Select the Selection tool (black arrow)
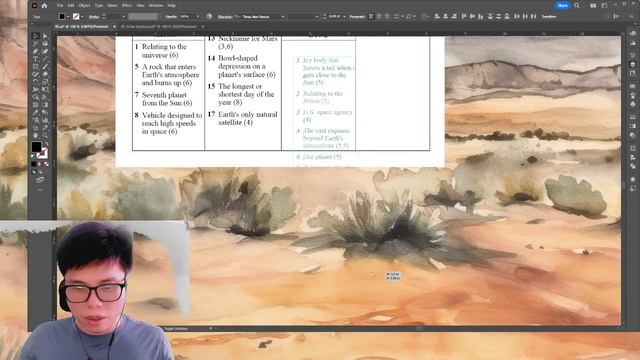This screenshot has height=360, width=640. tap(36, 36)
